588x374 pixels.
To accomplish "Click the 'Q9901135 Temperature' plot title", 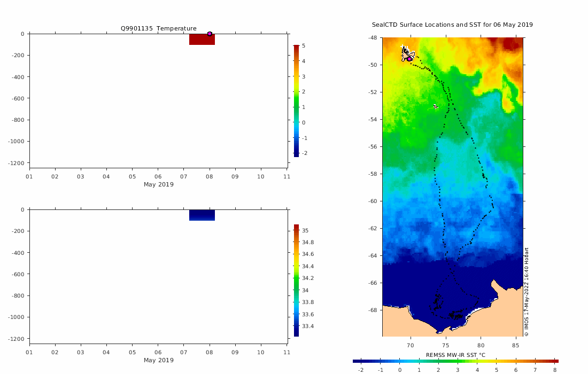I will (x=159, y=28).
